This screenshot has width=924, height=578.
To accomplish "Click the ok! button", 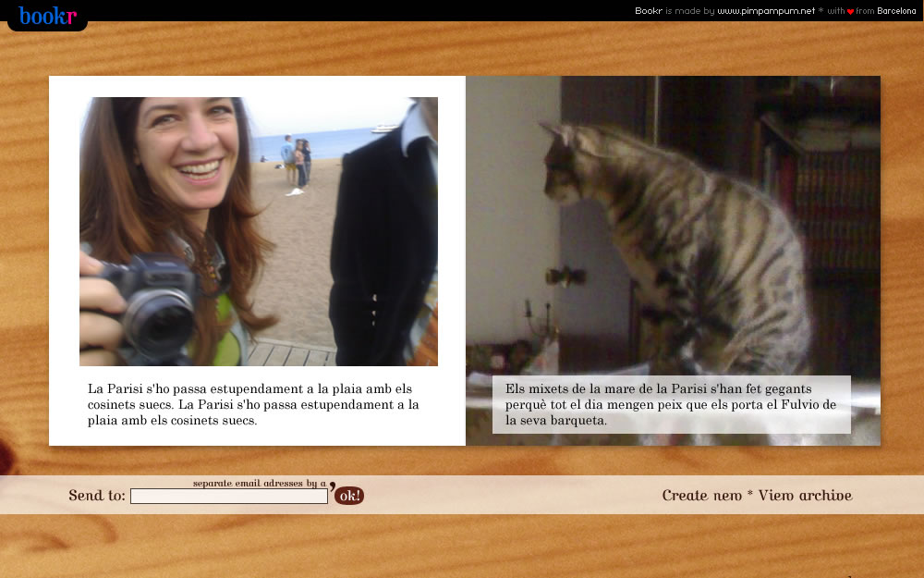I will pyautogui.click(x=349, y=496).
